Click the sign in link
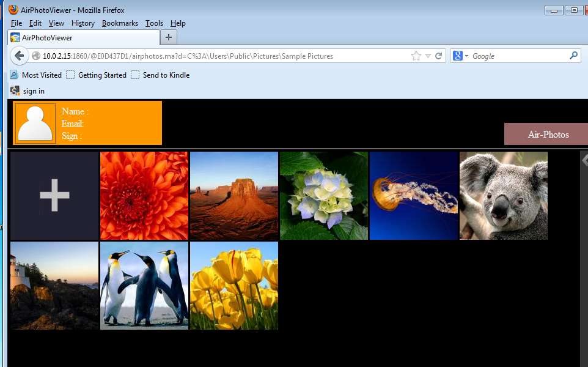The image size is (588, 367). 28,91
